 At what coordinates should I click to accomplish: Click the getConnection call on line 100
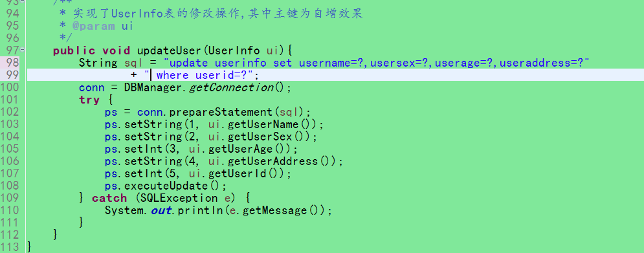point(231,87)
